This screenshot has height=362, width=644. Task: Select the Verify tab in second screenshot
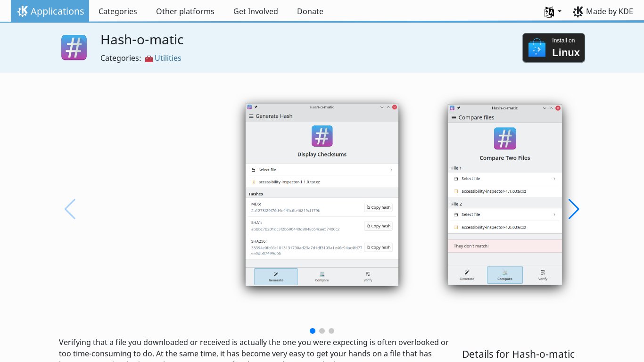tap(543, 275)
